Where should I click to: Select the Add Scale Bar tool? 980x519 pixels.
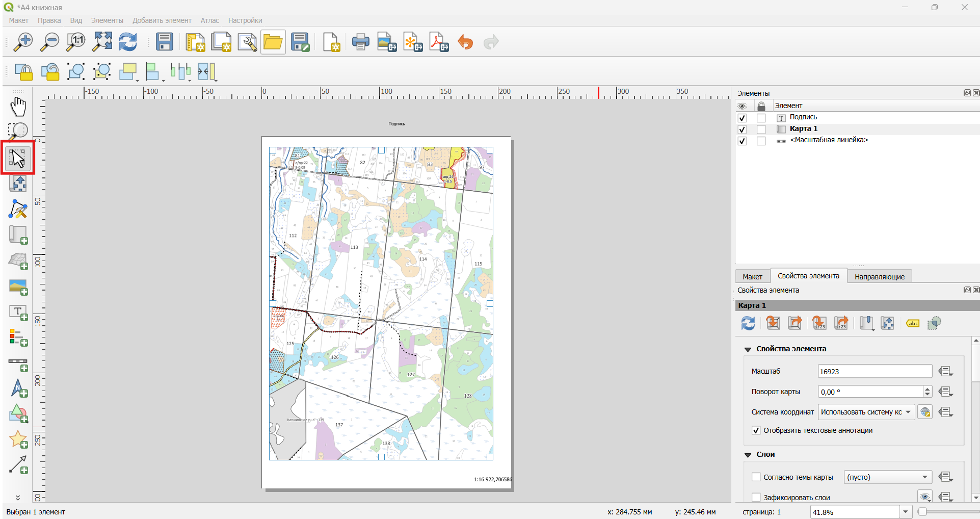18,364
